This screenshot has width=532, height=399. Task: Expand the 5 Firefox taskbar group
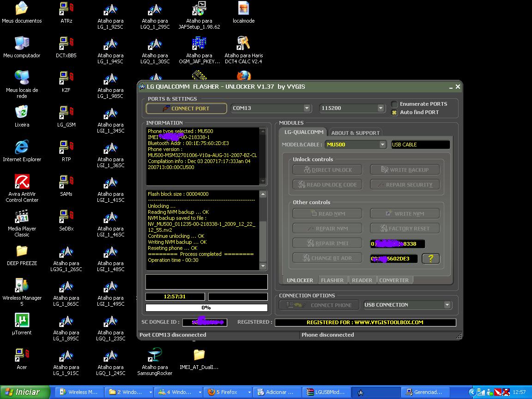pyautogui.click(x=228, y=392)
